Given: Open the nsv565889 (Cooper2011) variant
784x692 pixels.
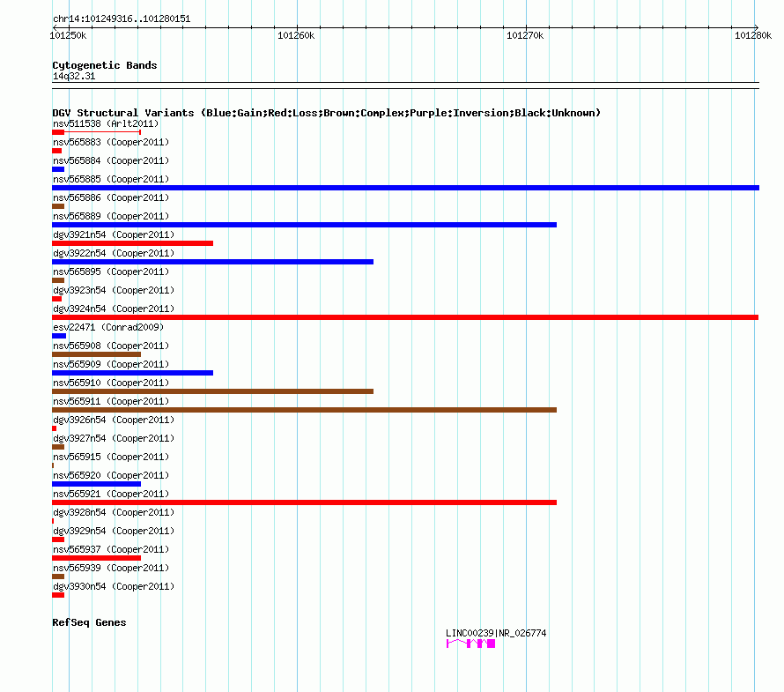Looking at the screenshot, I should [111, 216].
